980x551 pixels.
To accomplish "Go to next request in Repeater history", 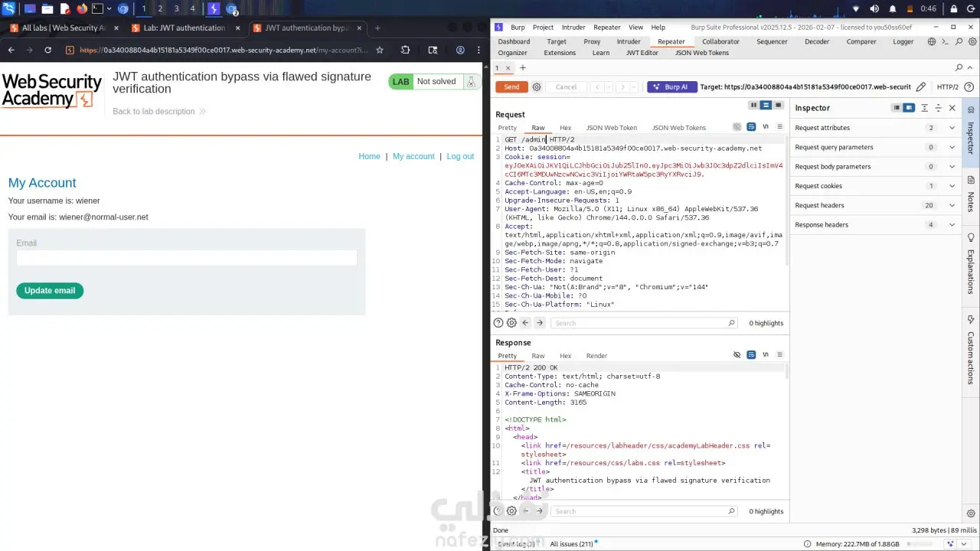I will pos(622,87).
